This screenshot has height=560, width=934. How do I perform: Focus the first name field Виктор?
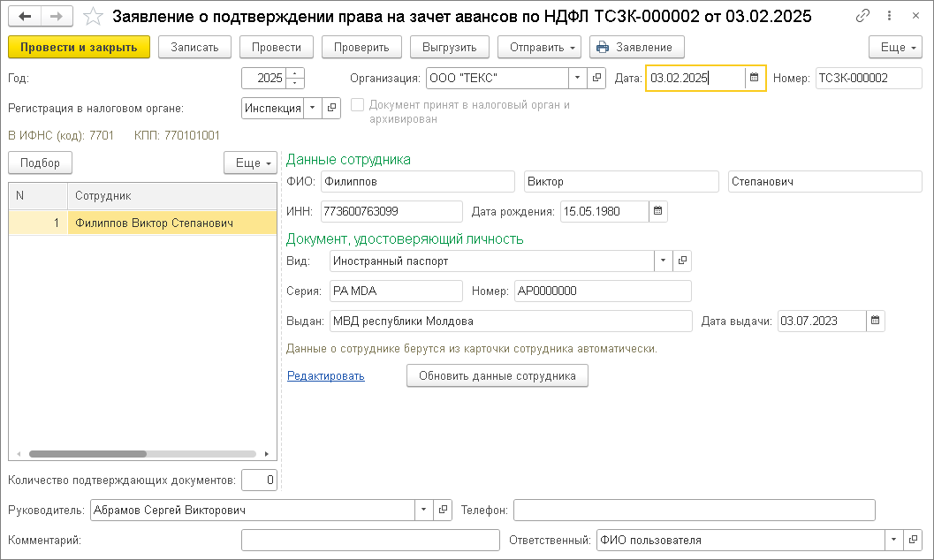pos(621,181)
